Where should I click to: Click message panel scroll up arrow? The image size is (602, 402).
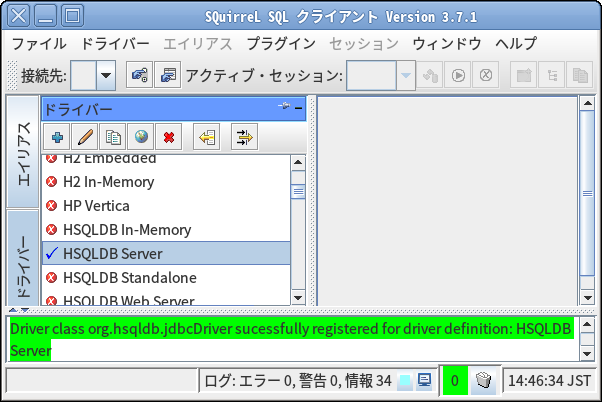click(x=587, y=325)
